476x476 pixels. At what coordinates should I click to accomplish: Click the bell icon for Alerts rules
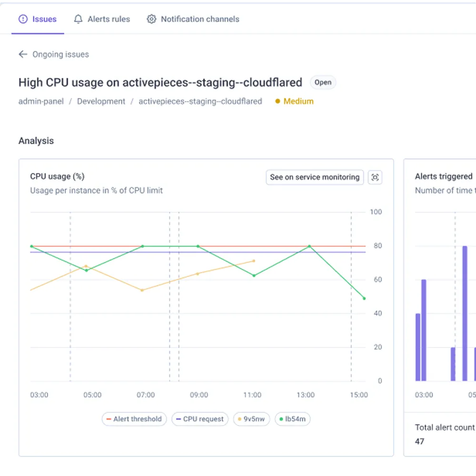(78, 19)
